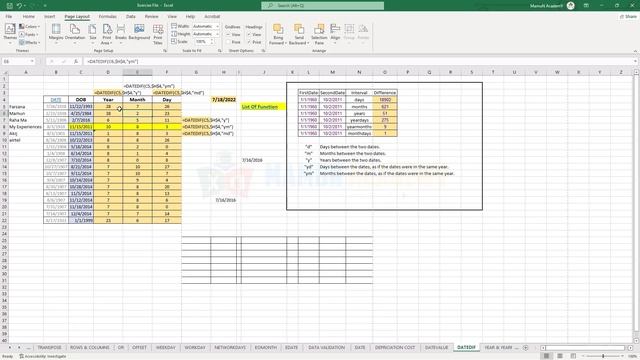Select the 'List Of Function' cell
This screenshot has height=360, width=640.
(263, 107)
